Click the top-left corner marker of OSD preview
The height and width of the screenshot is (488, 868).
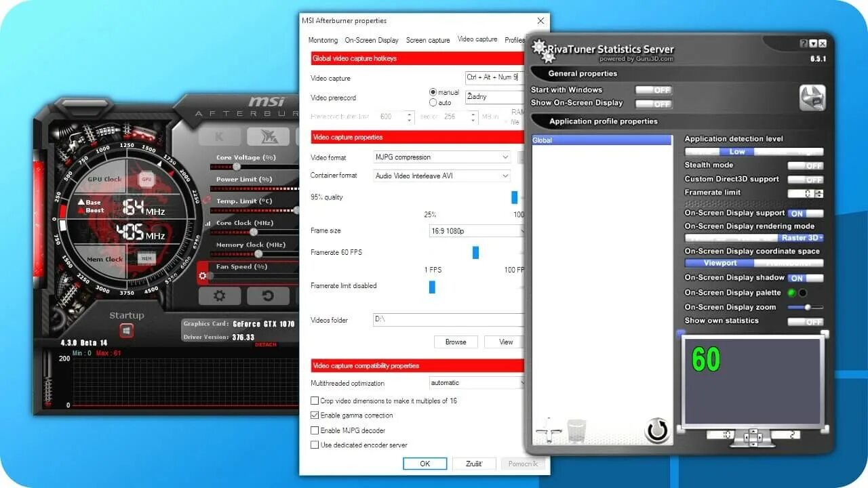coord(682,333)
